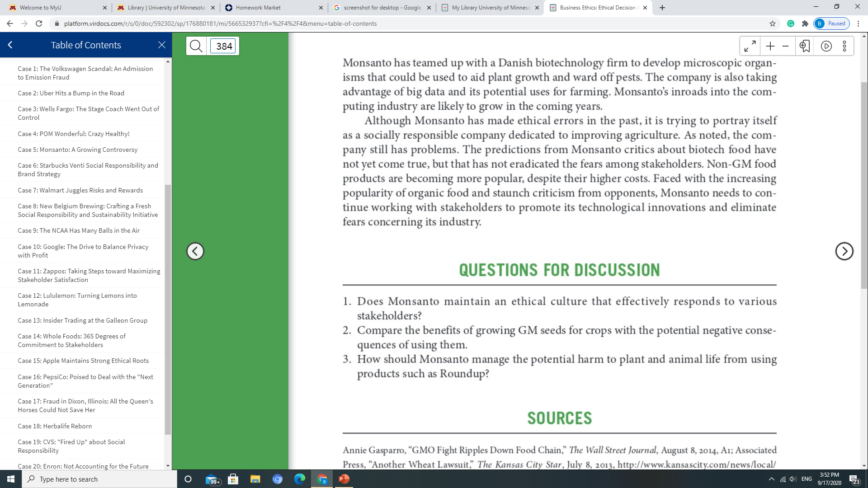868x488 pixels.
Task: Open Case 12: Lululemon
Action: (x=77, y=300)
